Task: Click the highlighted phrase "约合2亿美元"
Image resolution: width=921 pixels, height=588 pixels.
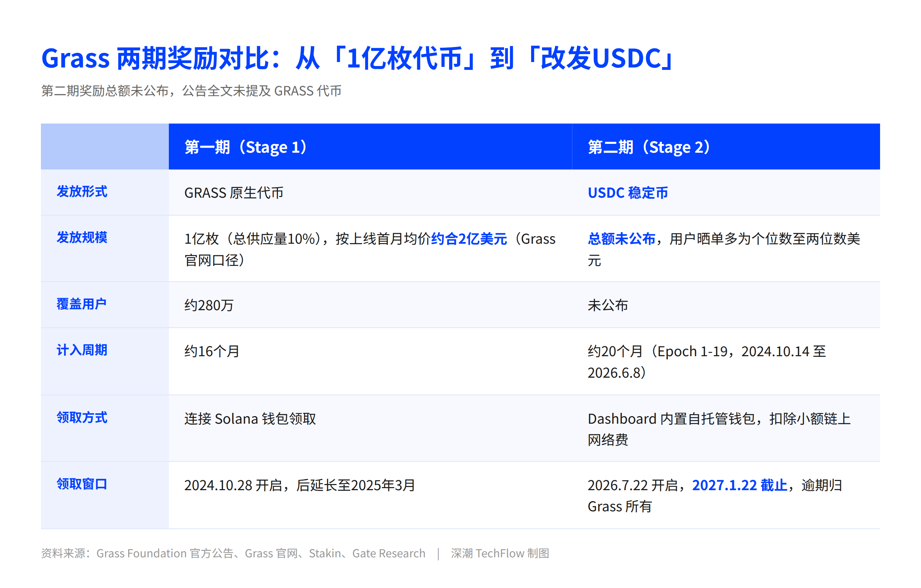Action: (469, 239)
